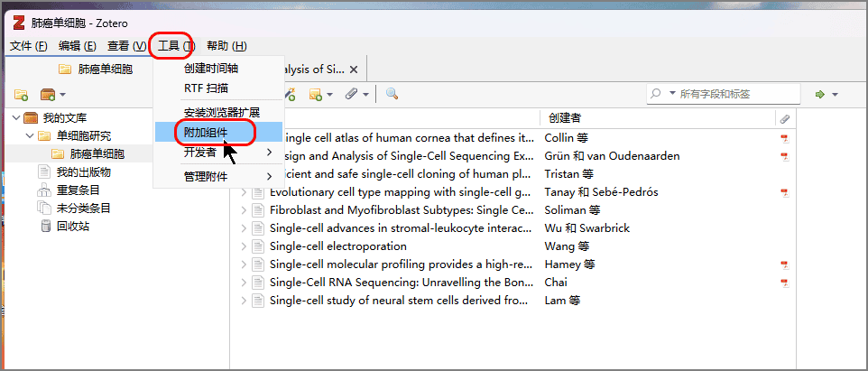
Task: Close the open reader tab
Action: [354, 70]
